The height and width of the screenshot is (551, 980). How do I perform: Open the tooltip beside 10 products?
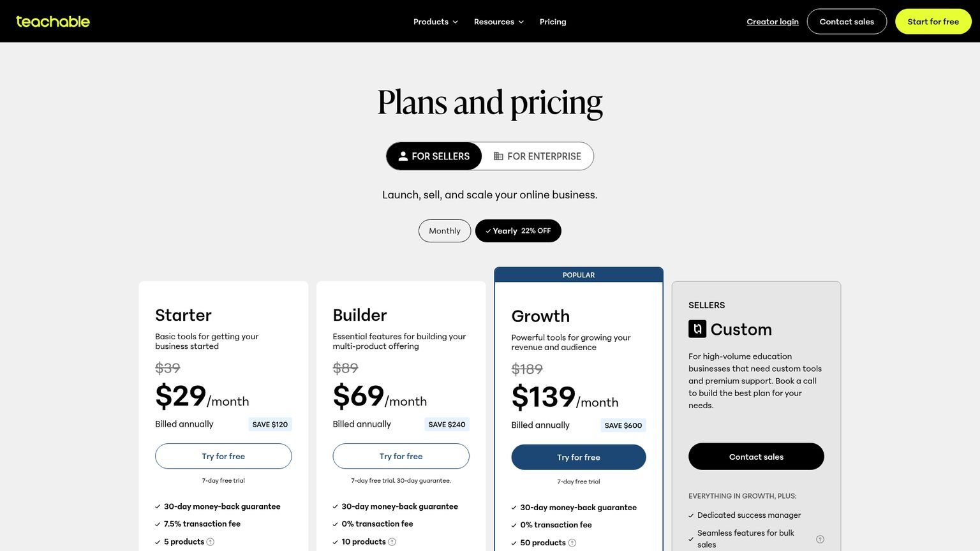point(392,541)
